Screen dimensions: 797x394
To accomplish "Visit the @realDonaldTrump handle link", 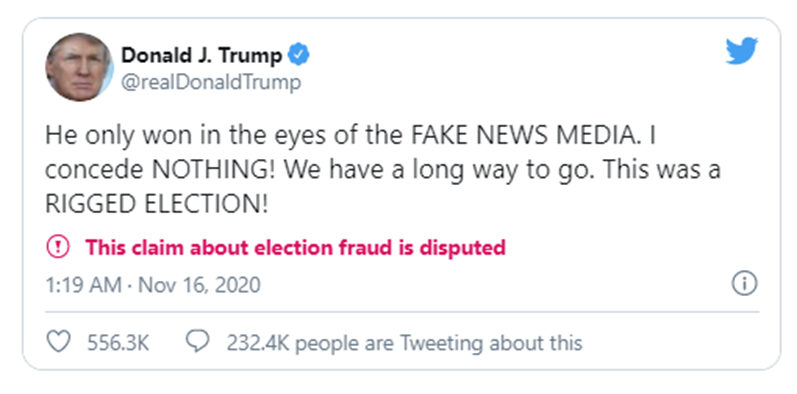I will coord(210,82).
